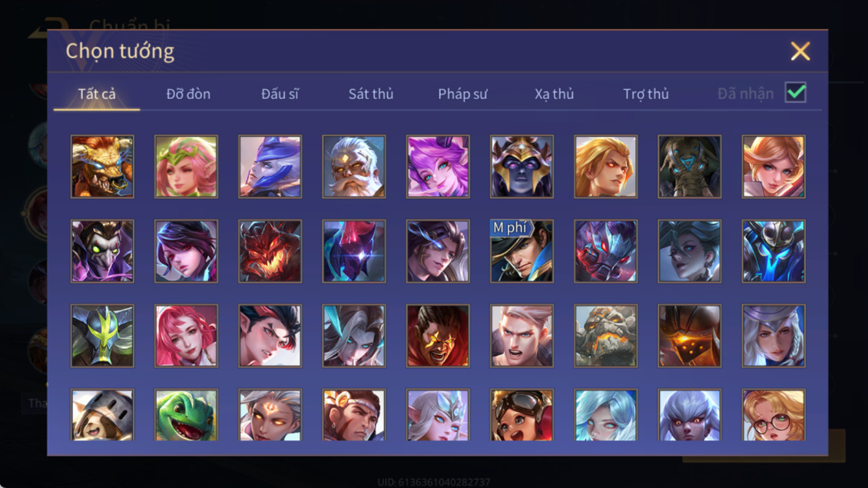This screenshot has width=868, height=488.
Task: Show the "Pháp sư" hero list
Action: point(462,94)
